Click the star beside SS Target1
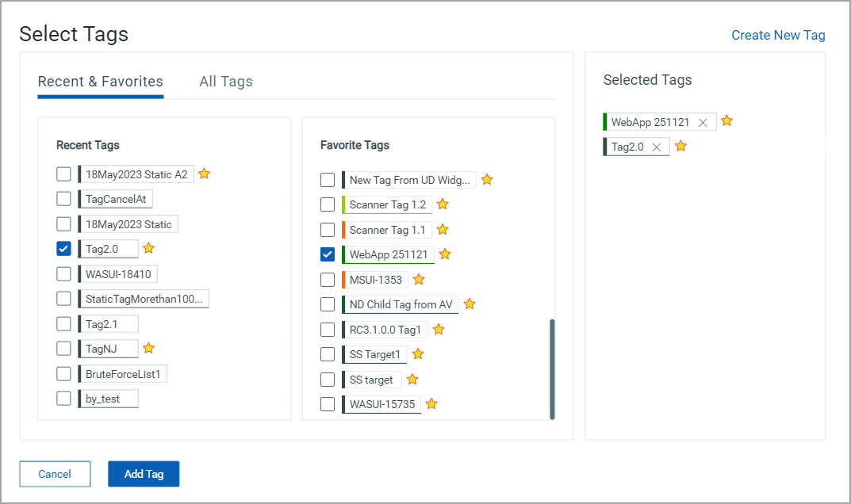This screenshot has height=504, width=851. click(418, 353)
